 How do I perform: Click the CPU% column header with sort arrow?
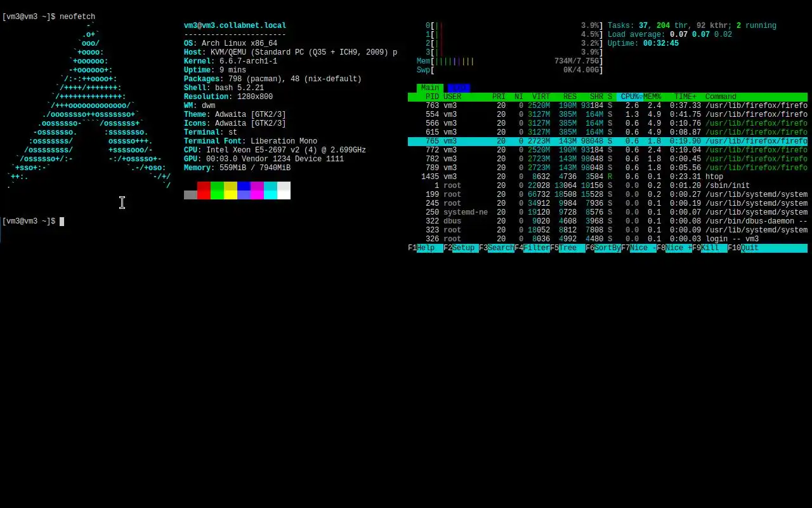coord(630,97)
